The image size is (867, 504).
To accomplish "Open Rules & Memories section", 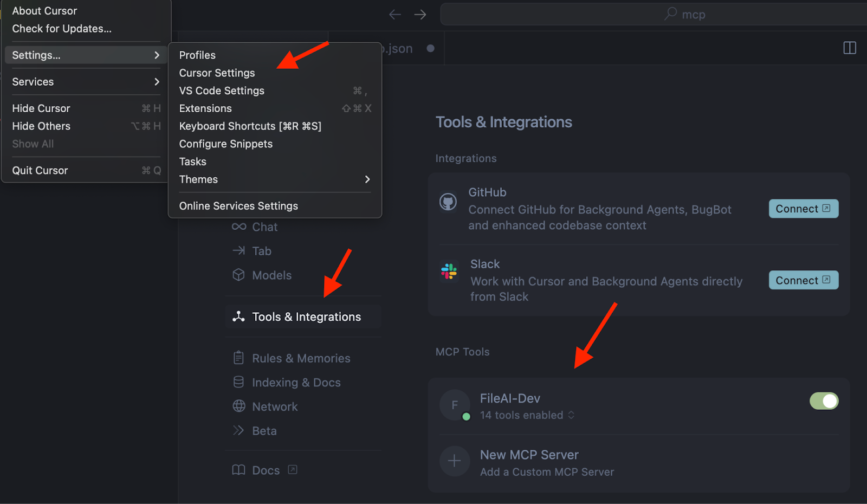I will point(303,358).
